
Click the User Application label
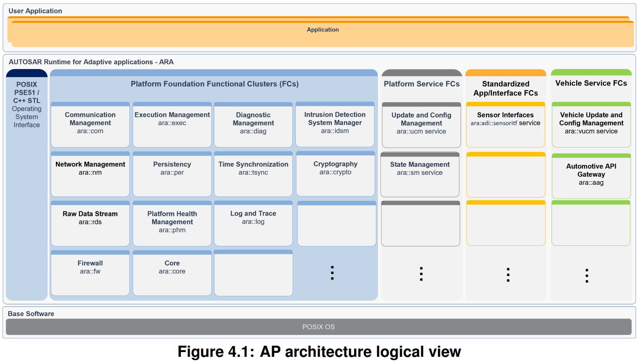tap(35, 11)
